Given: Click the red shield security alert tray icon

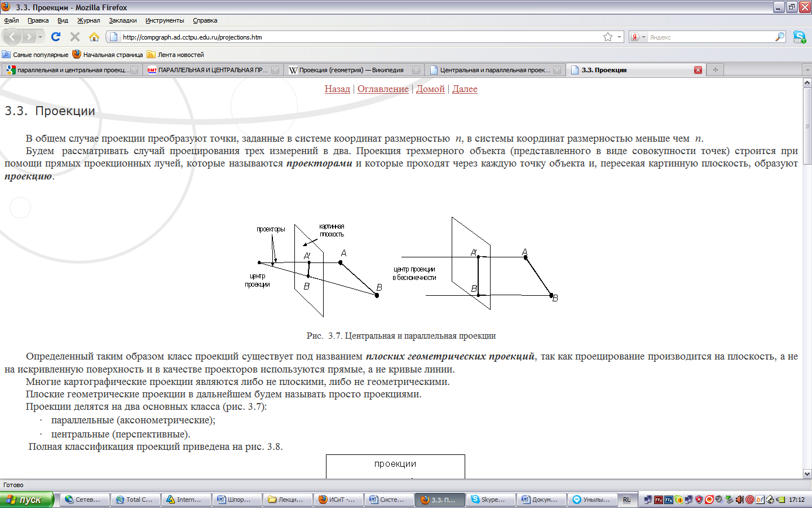Looking at the screenshot, I should click(699, 500).
